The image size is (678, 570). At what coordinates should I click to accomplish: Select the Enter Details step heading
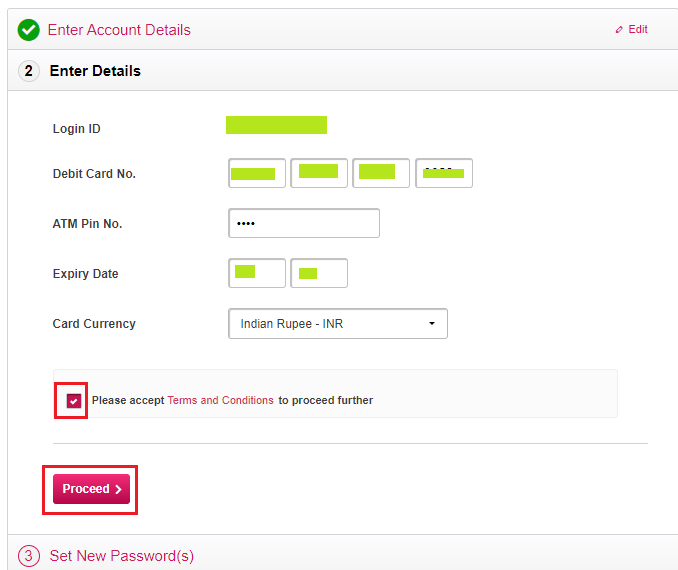click(95, 71)
